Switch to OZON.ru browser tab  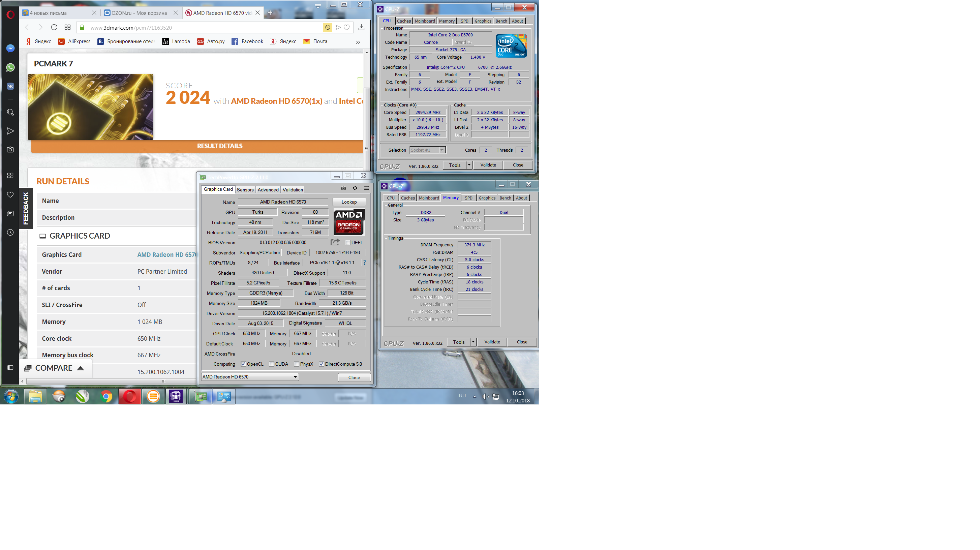coord(140,13)
